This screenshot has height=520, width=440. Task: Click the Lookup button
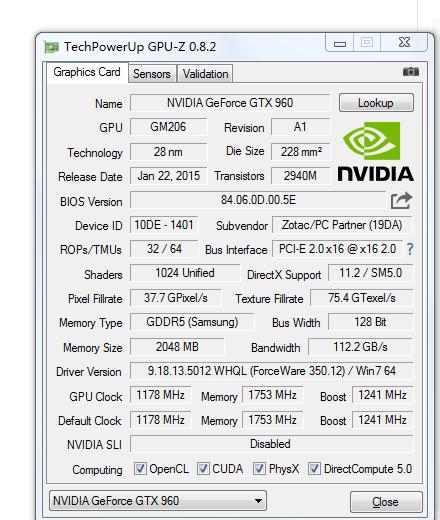376,103
